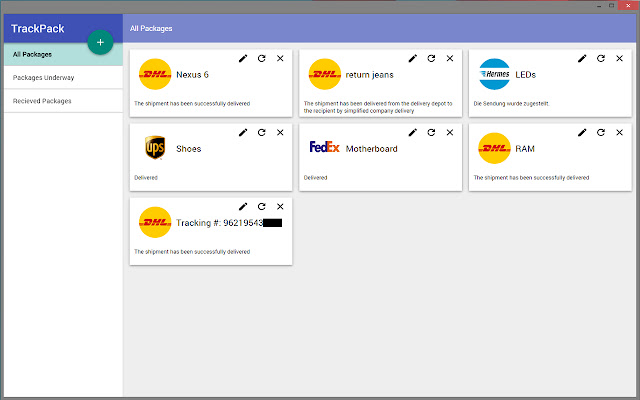Click the Hermes logo on LEDs card
The width and height of the screenshot is (640, 400).
point(494,74)
